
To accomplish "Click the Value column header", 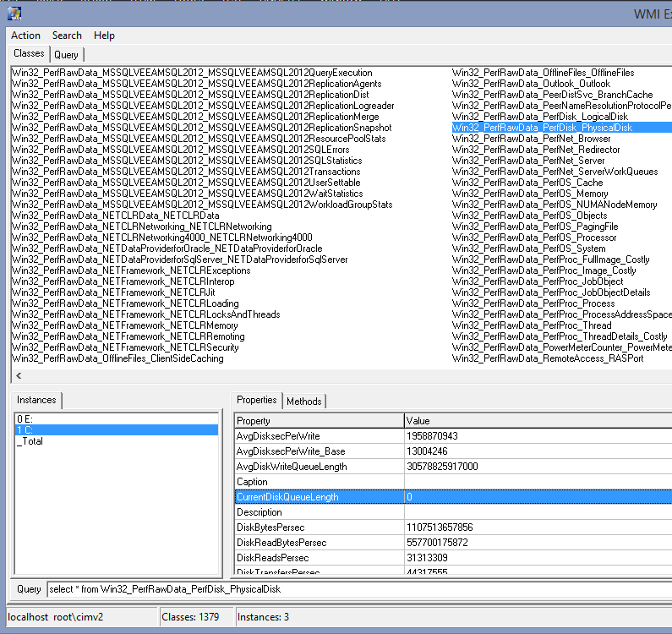I will pos(538,421).
